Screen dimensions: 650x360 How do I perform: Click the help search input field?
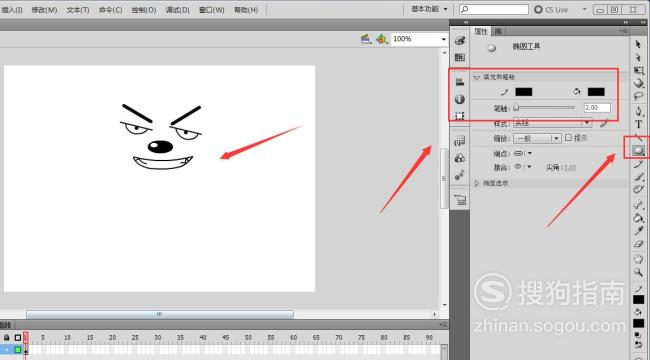pyautogui.click(x=494, y=9)
